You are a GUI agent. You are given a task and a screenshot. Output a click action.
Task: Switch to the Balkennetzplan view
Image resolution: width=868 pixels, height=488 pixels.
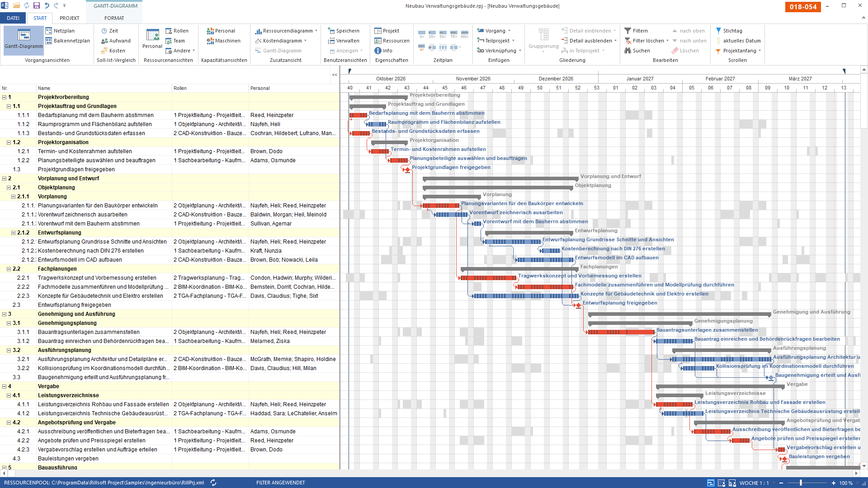pyautogui.click(x=67, y=41)
